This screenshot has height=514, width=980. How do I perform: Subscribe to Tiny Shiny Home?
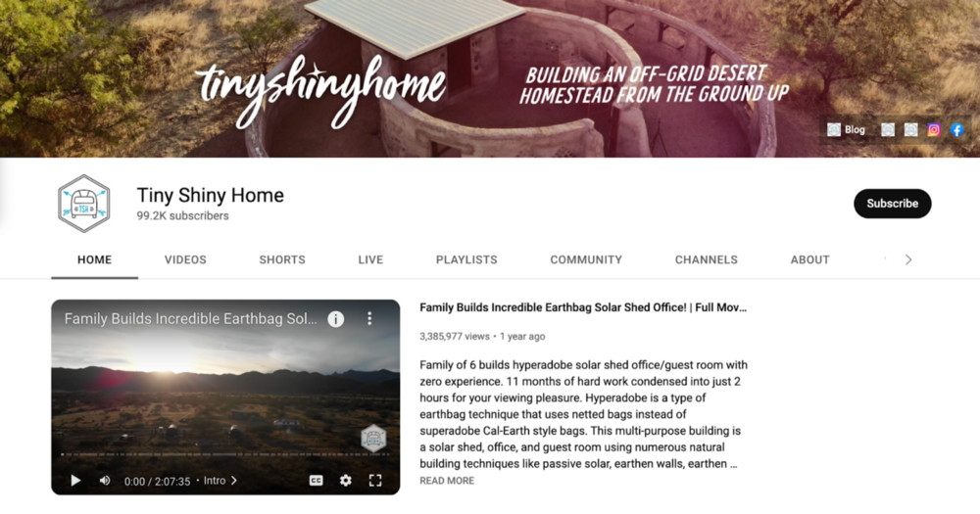893,204
